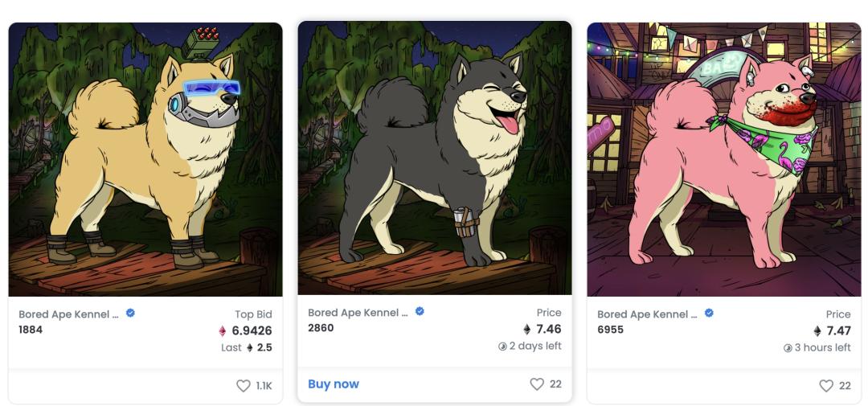
Task: Favorite the Kennel #1884 card with heart
Action: [243, 386]
